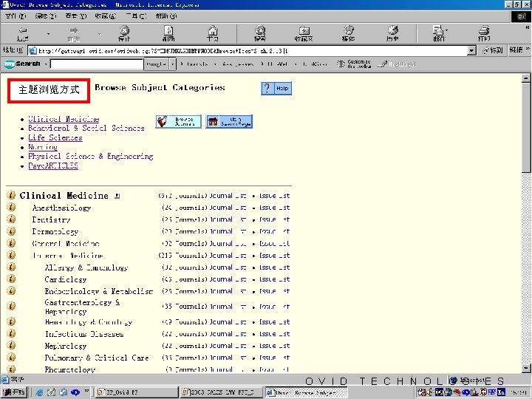Switch to EP_Ovid taskbar window
532x399 pixels.
pyautogui.click(x=137, y=392)
